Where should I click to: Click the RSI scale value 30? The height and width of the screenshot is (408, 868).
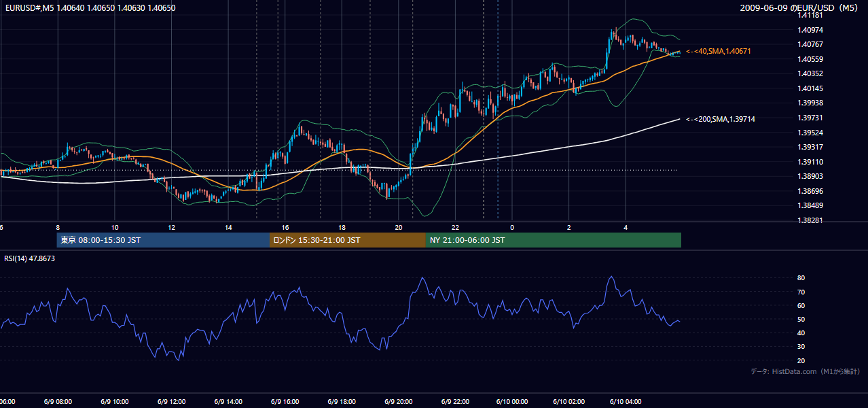coord(801,346)
